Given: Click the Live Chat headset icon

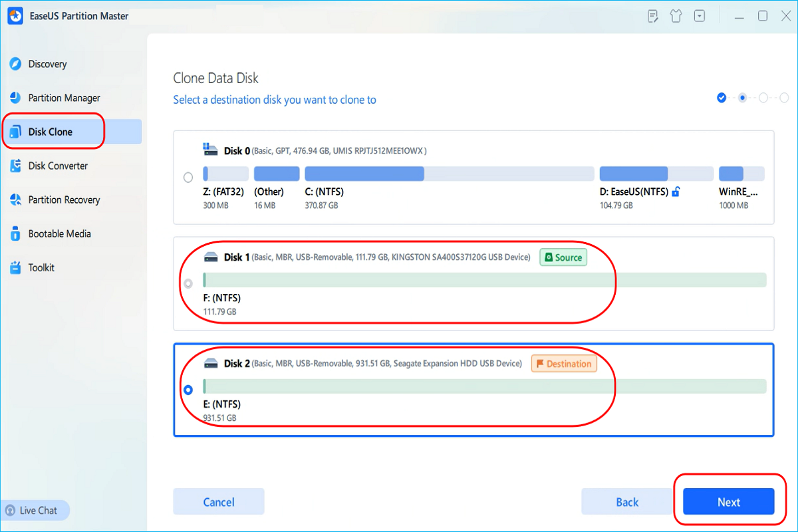Looking at the screenshot, I should click(x=11, y=511).
